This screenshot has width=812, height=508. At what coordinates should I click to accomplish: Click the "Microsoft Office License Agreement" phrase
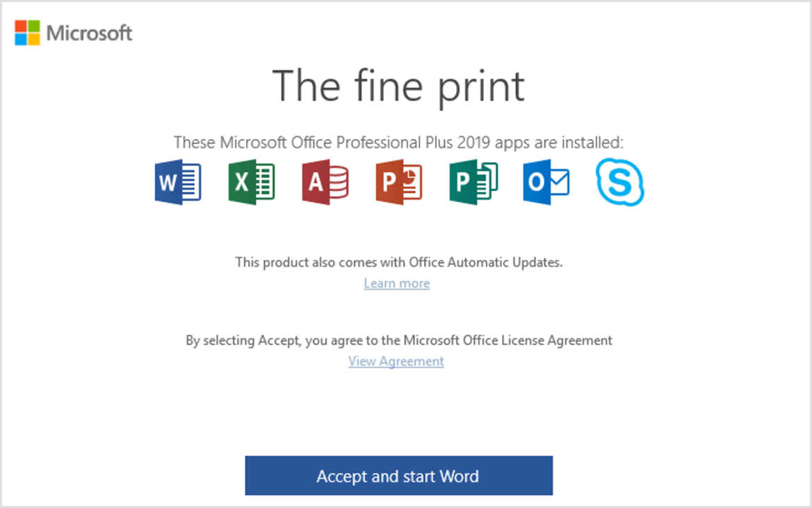[x=507, y=341]
